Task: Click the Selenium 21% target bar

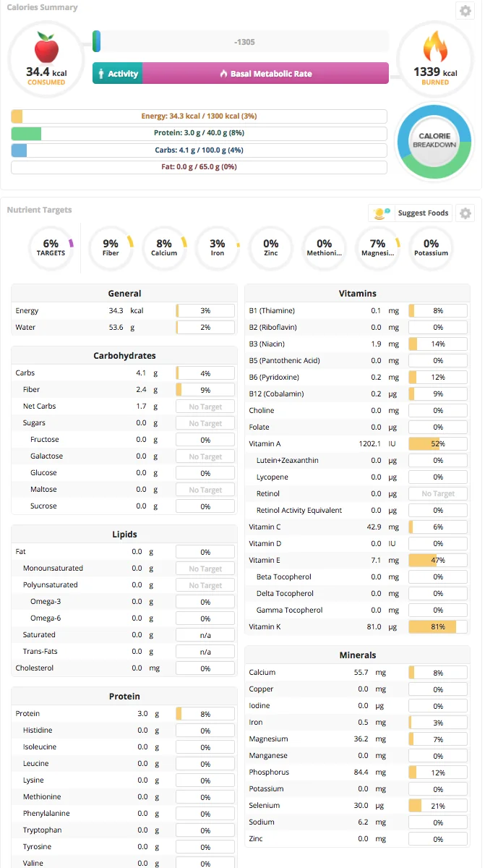Action: tap(438, 806)
